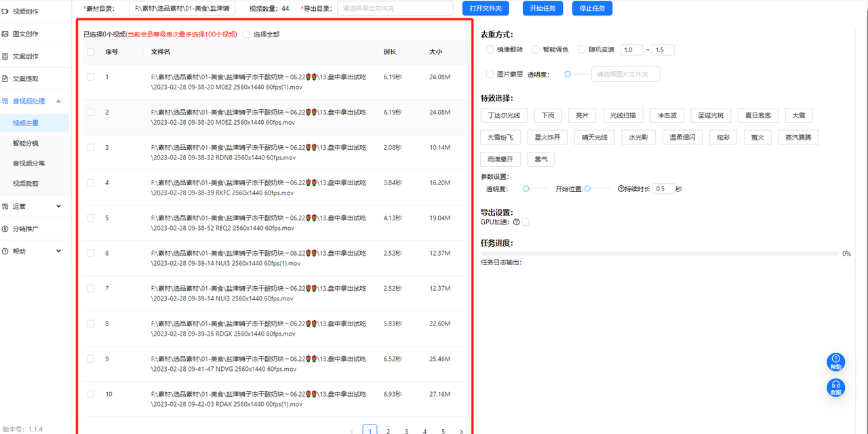
Task: Open the 视频裁剪 submenu item
Action: pyautogui.click(x=26, y=183)
